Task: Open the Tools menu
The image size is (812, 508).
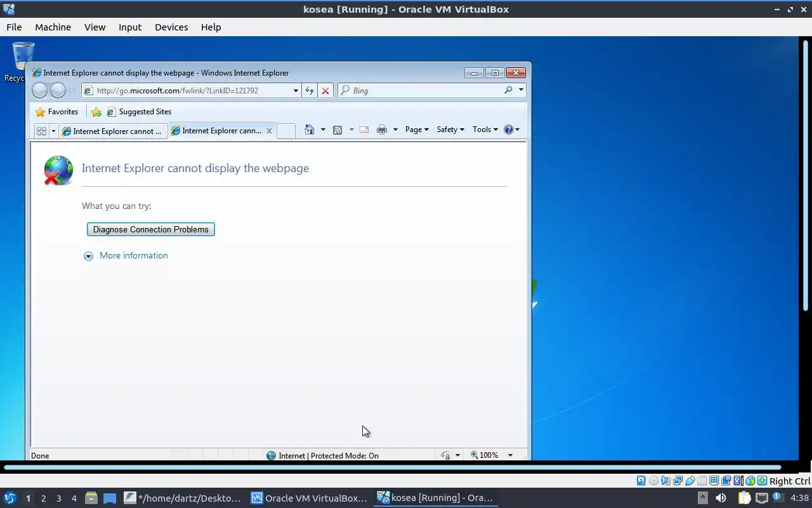Action: tap(485, 130)
